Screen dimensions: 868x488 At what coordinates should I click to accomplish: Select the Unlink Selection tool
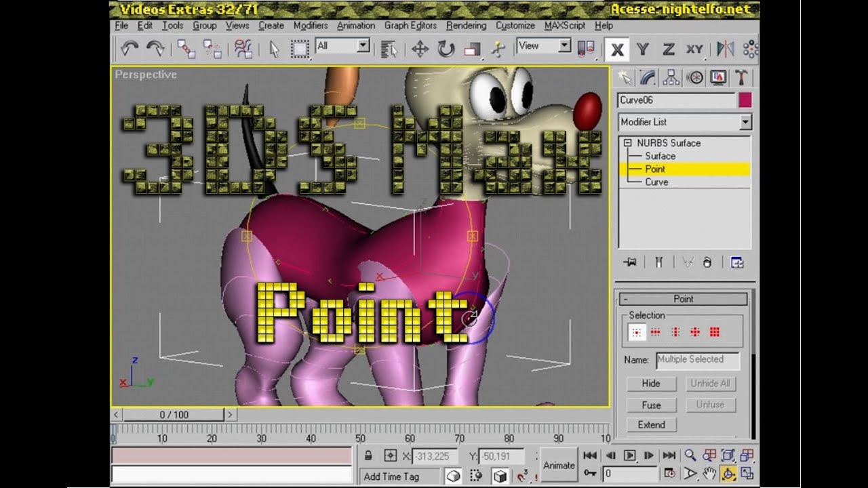[212, 48]
